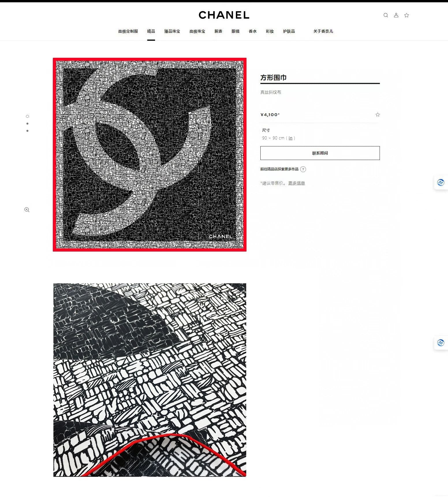
Task: Switch size unit to 'in'
Action: point(290,138)
